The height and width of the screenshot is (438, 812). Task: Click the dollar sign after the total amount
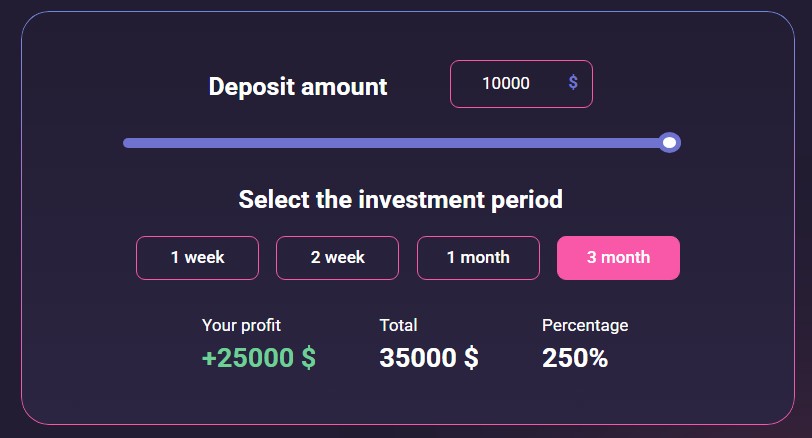470,358
